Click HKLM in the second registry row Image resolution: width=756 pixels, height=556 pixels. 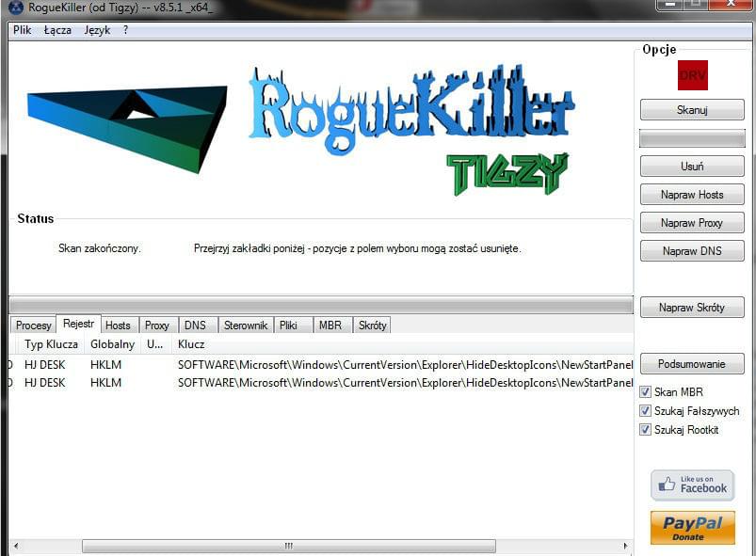point(106,383)
